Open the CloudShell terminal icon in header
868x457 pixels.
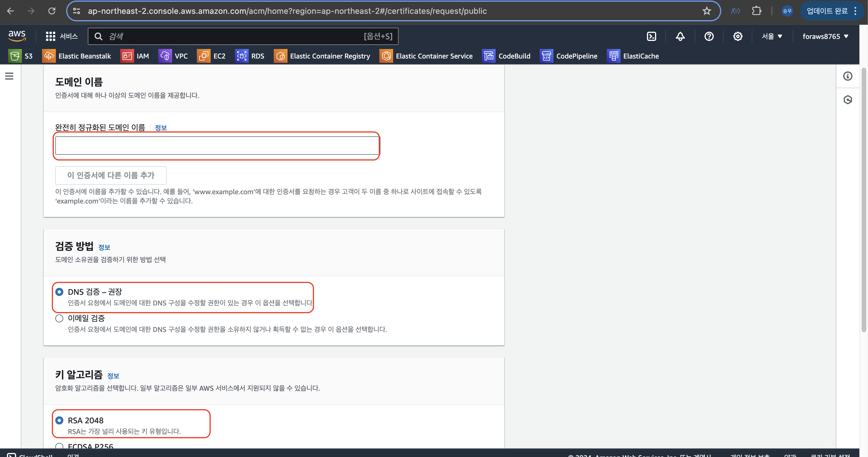tap(651, 36)
